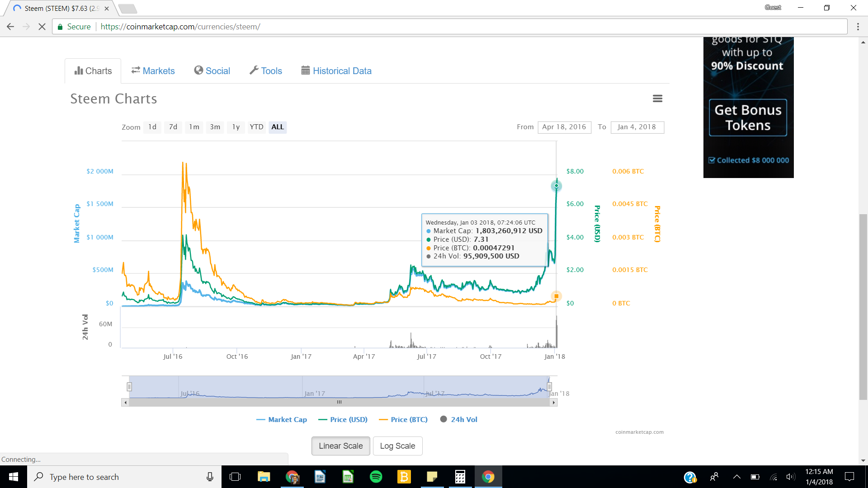Open the green spreadsheet app in taskbar
The height and width of the screenshot is (488, 868).
pyautogui.click(x=348, y=477)
